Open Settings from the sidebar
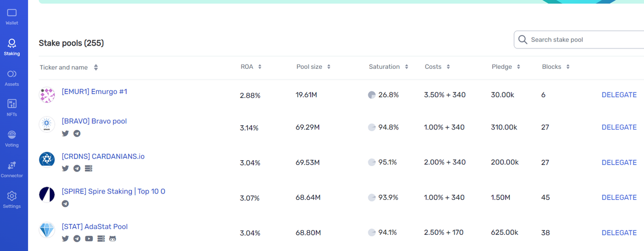 (12, 200)
